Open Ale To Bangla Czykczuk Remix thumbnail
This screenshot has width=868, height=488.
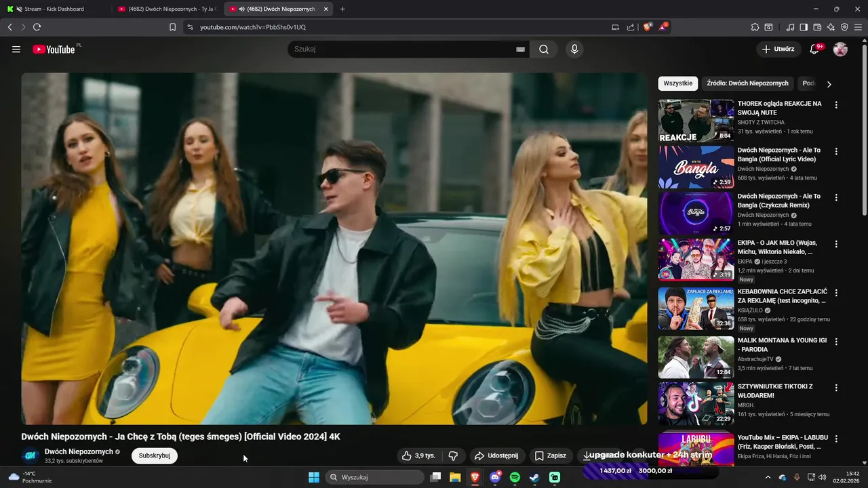696,213
